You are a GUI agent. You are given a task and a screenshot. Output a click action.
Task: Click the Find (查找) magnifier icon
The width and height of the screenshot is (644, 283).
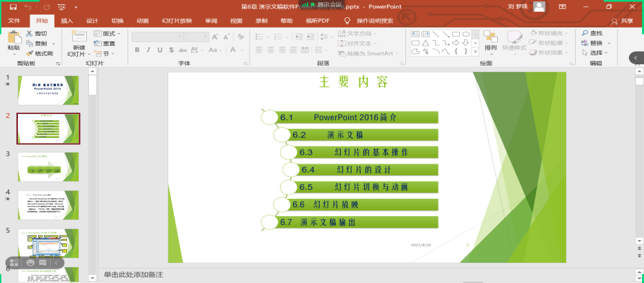(585, 33)
